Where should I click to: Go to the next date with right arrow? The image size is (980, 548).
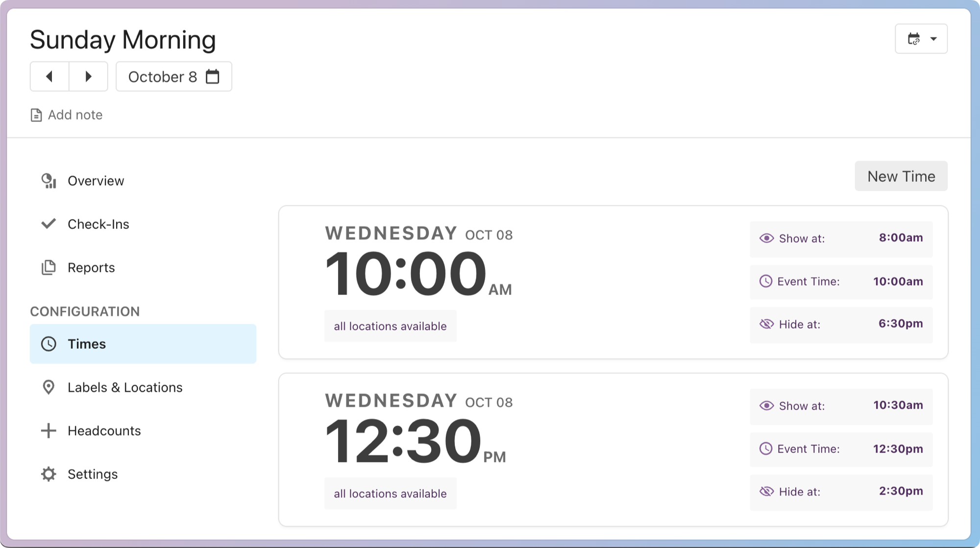click(x=88, y=76)
